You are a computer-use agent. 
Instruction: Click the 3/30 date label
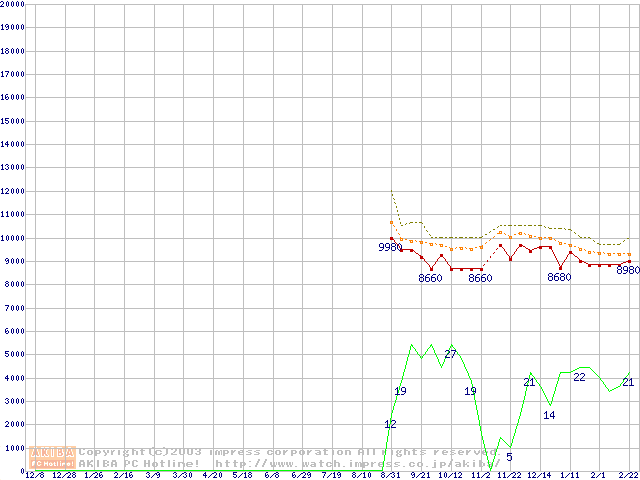182,476
